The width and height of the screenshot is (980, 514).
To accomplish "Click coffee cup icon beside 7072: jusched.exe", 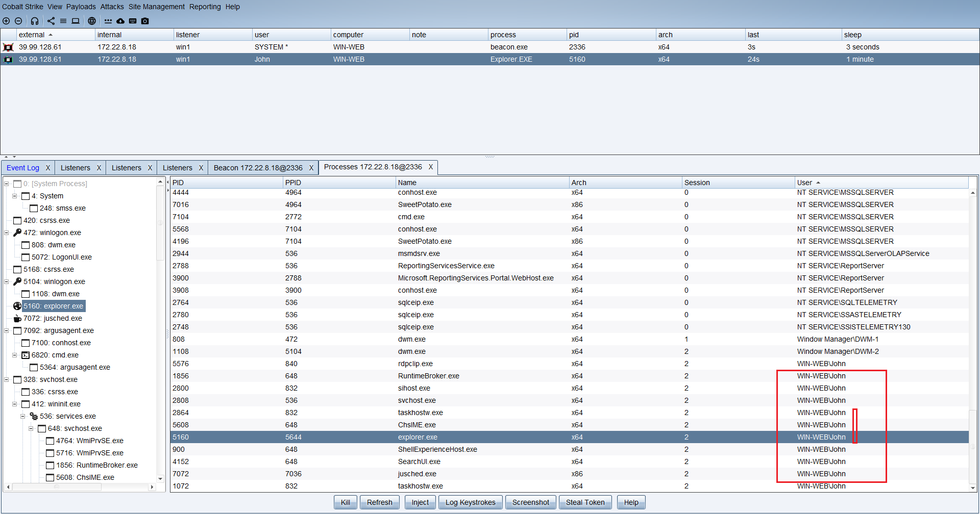I will (17, 318).
